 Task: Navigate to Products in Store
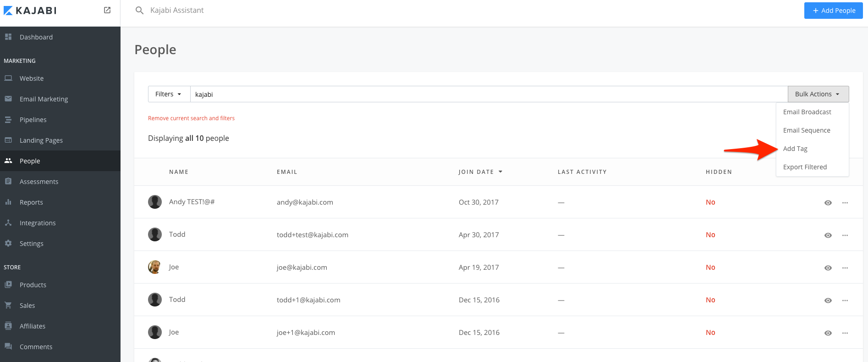pyautogui.click(x=33, y=285)
